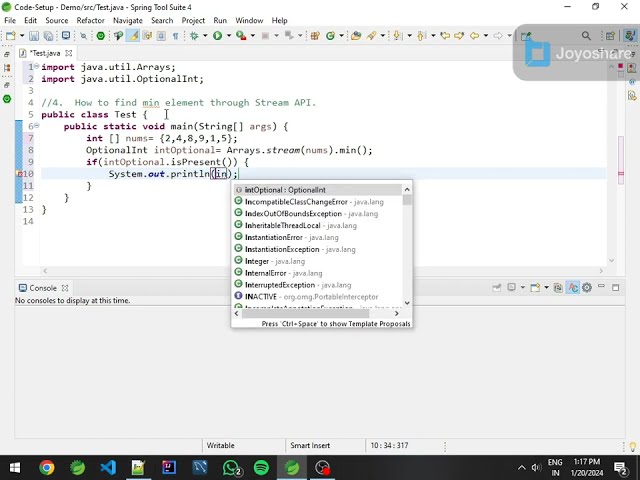Choose InstantiationError proposal
Viewport: 640px width, 480px height.
pos(317,237)
